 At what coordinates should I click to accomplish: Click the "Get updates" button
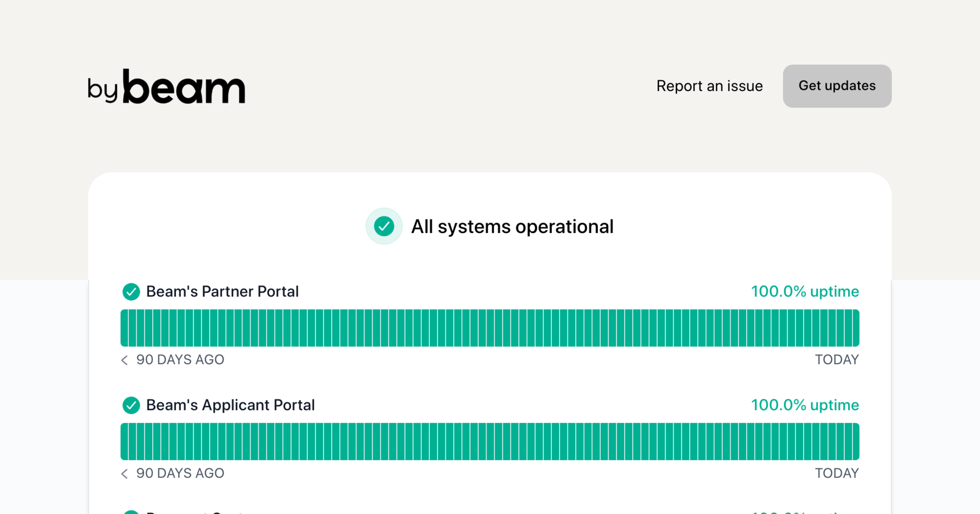(837, 86)
